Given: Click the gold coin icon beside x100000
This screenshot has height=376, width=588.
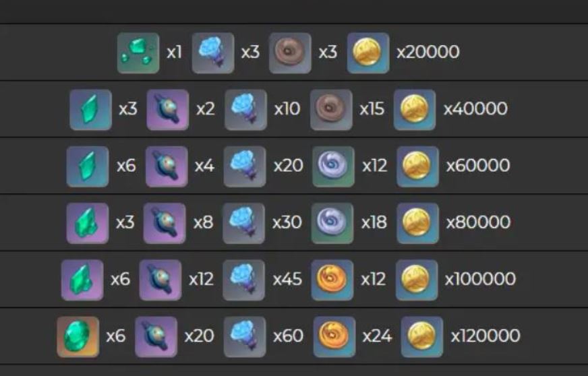Looking at the screenshot, I should pyautogui.click(x=417, y=280).
